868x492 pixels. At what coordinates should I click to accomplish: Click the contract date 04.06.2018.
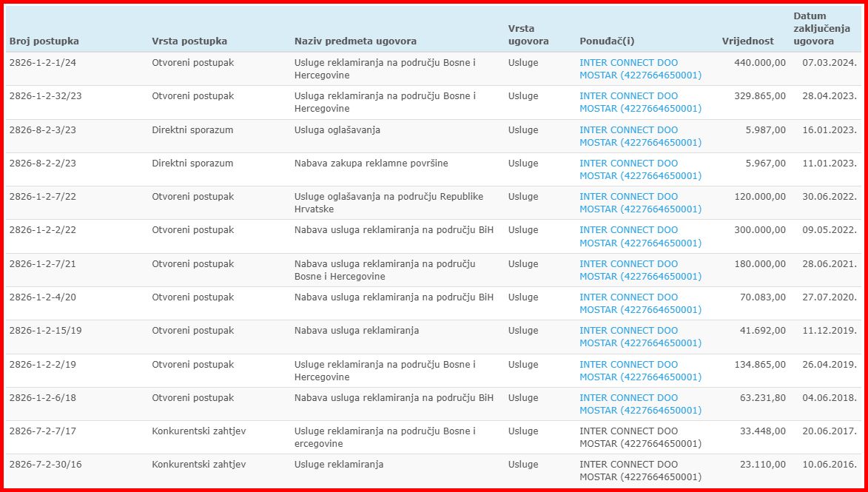(830, 398)
